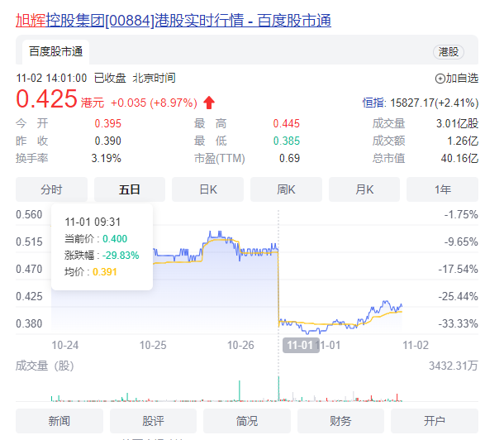This screenshot has width=504, height=440.
Task: Open the 旭辉控股集团[00884] title link
Action: click(x=174, y=21)
